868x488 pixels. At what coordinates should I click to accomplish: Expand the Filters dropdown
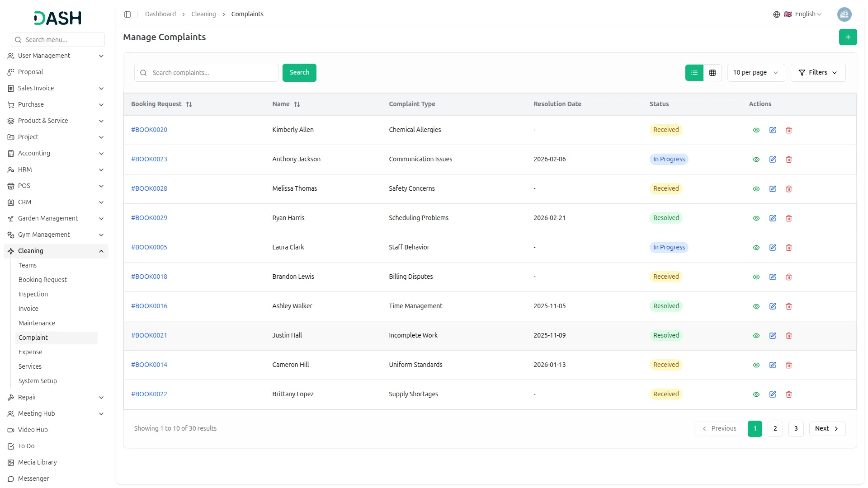(x=818, y=73)
